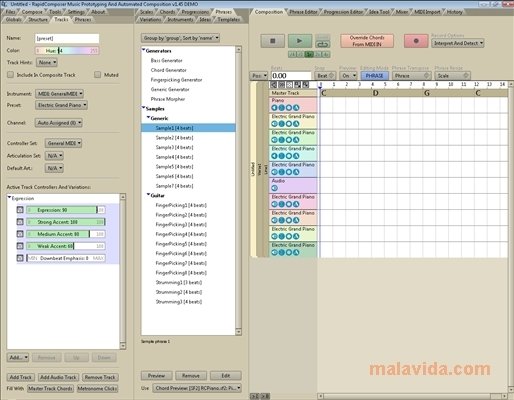
Task: Open the Track Hints dropdown
Action: (47, 62)
